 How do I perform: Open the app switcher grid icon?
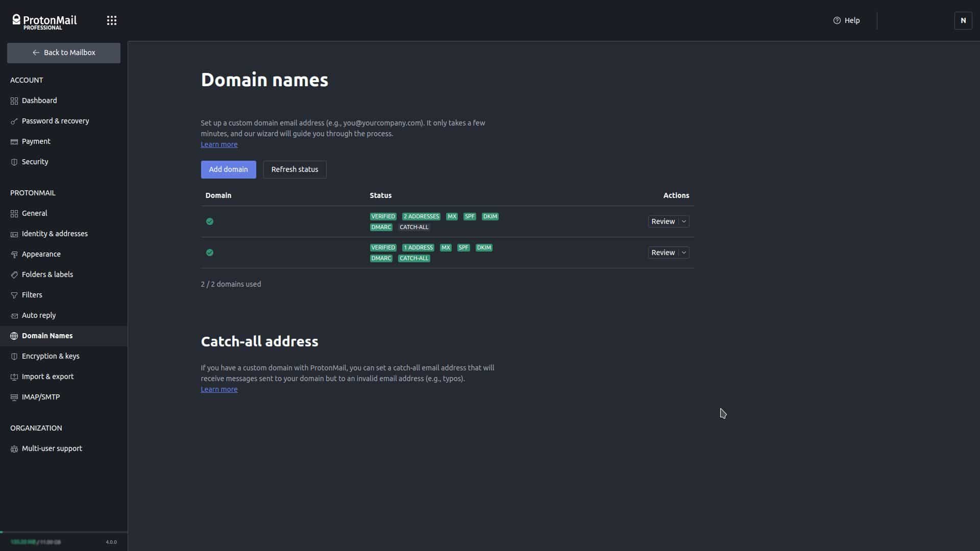pyautogui.click(x=111, y=20)
